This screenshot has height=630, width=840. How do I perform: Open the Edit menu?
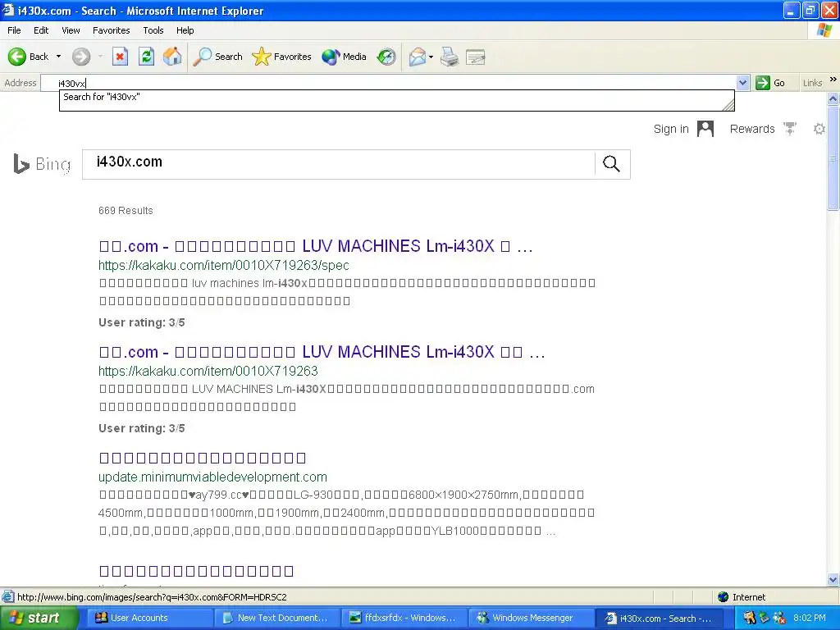pos(41,30)
